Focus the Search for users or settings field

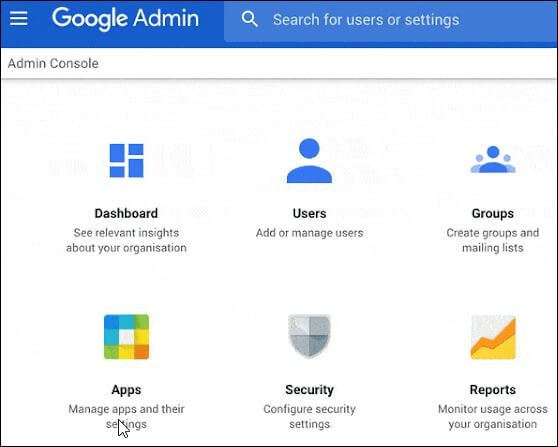[390, 21]
